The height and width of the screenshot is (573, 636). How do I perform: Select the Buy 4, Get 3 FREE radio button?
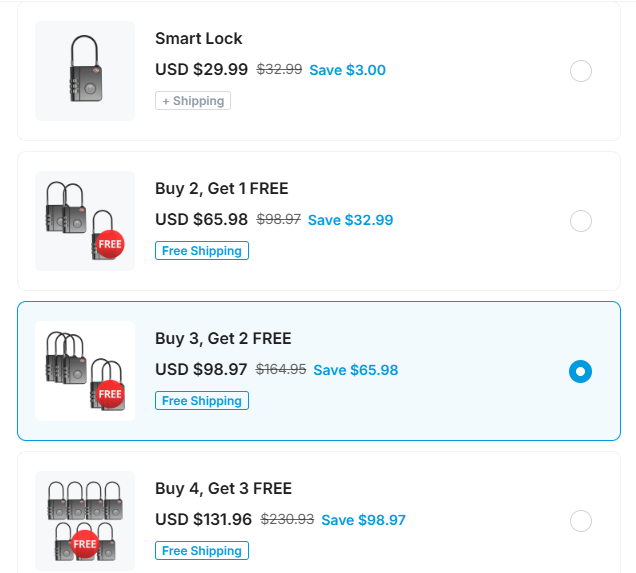pyautogui.click(x=580, y=521)
